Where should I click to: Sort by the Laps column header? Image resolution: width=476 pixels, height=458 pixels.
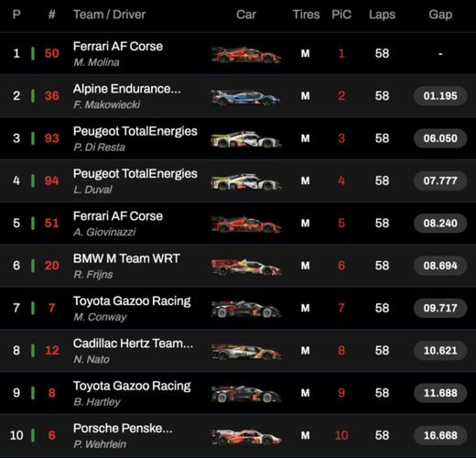click(382, 15)
